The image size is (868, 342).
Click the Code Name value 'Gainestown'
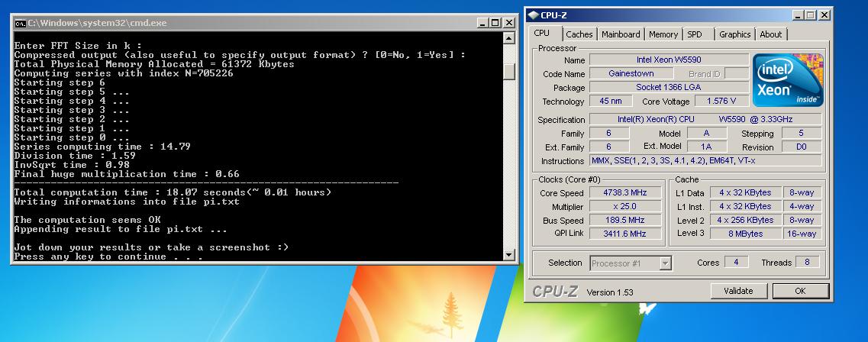[631, 73]
